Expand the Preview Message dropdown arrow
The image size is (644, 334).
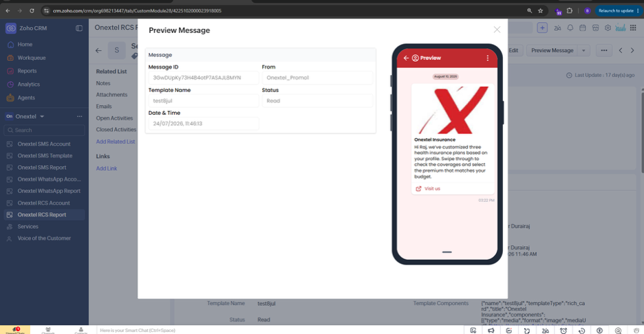583,50
